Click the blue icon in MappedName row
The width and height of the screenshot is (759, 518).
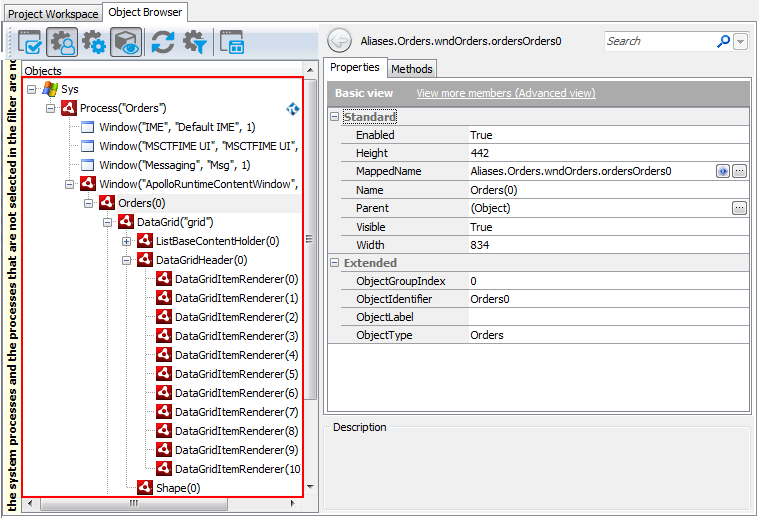coord(722,171)
